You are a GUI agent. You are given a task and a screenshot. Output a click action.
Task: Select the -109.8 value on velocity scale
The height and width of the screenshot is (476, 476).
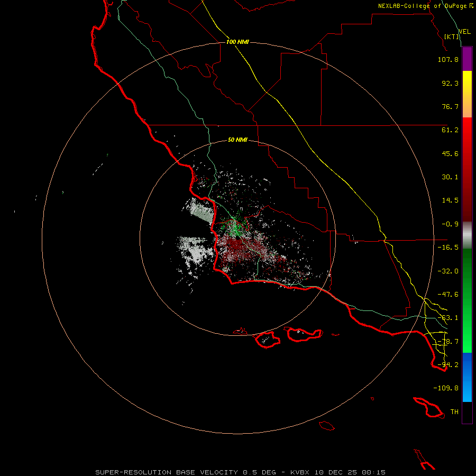tap(446, 388)
